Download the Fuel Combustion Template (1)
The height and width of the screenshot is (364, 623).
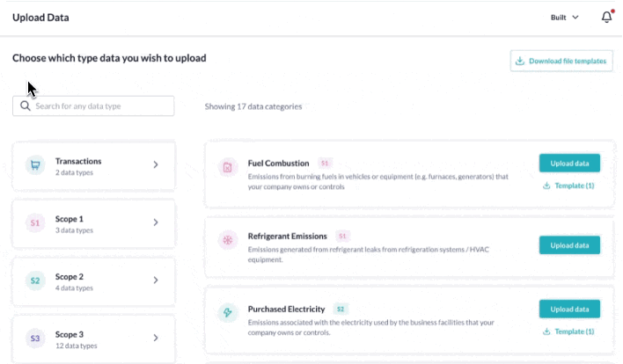[568, 186]
